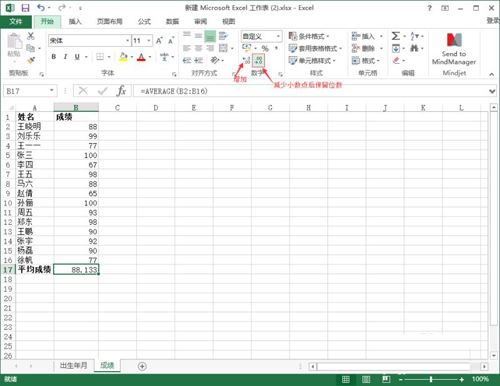
Task: Open 套用表格格式 table format menu
Action: point(315,48)
